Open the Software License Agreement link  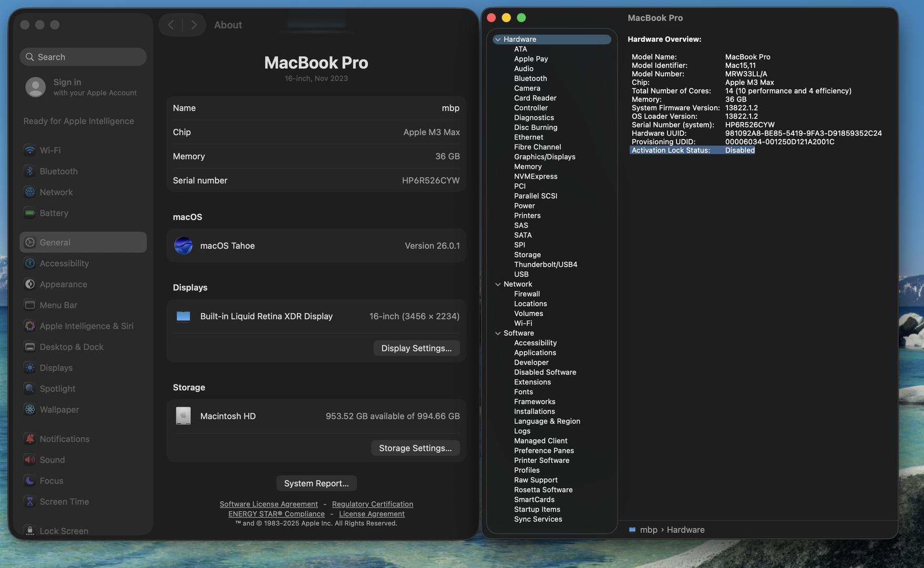pyautogui.click(x=269, y=504)
